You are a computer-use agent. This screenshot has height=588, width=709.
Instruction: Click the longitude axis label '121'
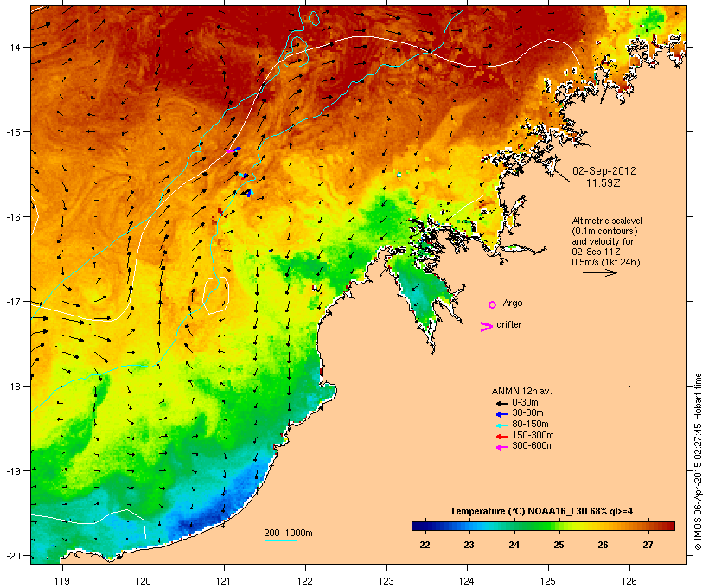224,581
